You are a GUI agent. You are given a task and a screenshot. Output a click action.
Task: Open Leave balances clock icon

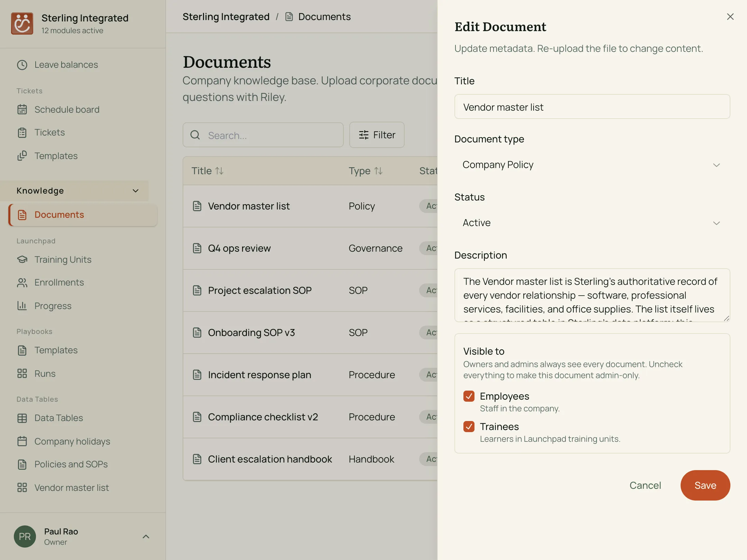tap(22, 65)
